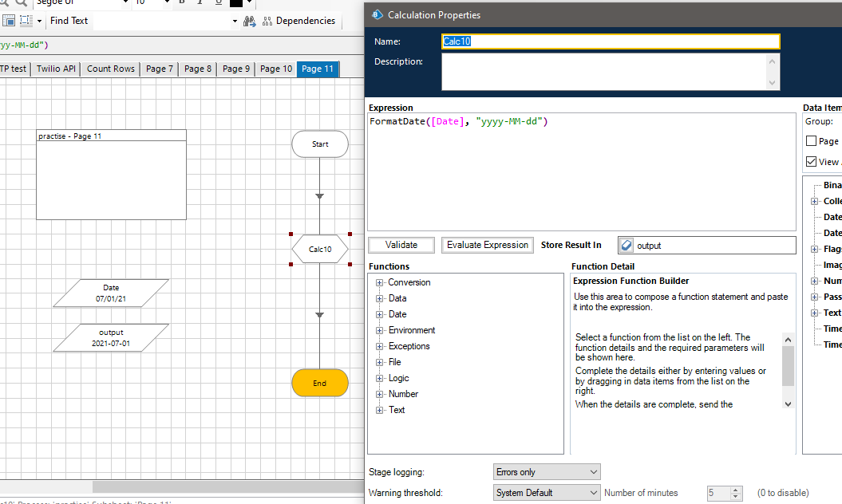This screenshot has height=504, width=842.
Task: Click the block selection tool icon
Action: pyautogui.click(x=26, y=21)
